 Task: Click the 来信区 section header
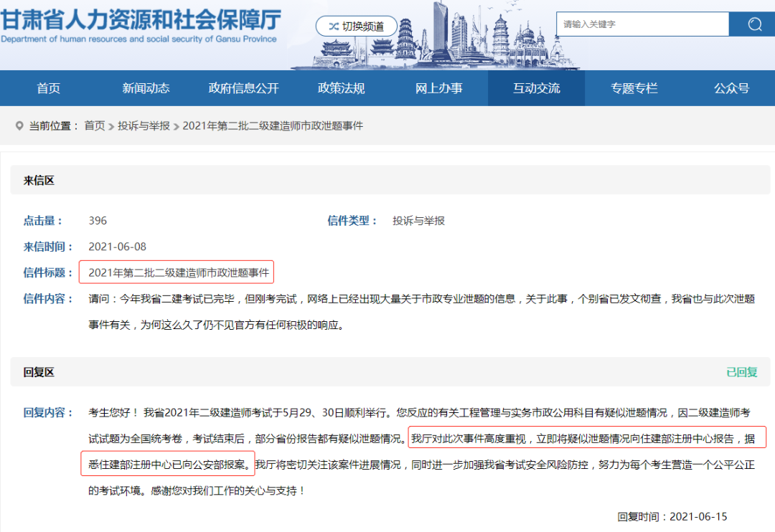point(39,181)
